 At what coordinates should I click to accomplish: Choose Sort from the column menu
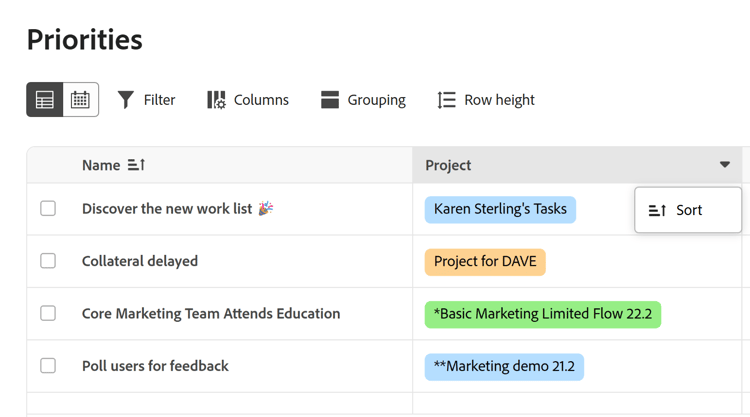coord(689,210)
